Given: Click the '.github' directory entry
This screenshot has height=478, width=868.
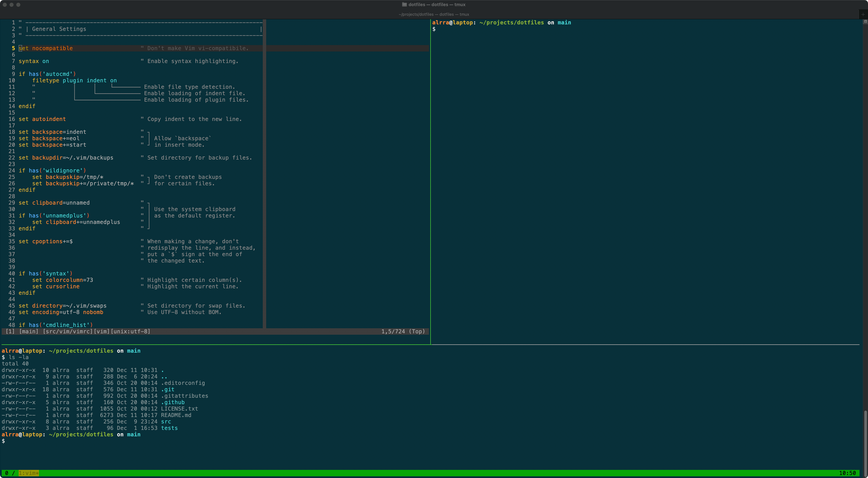Looking at the screenshot, I should [x=173, y=402].
